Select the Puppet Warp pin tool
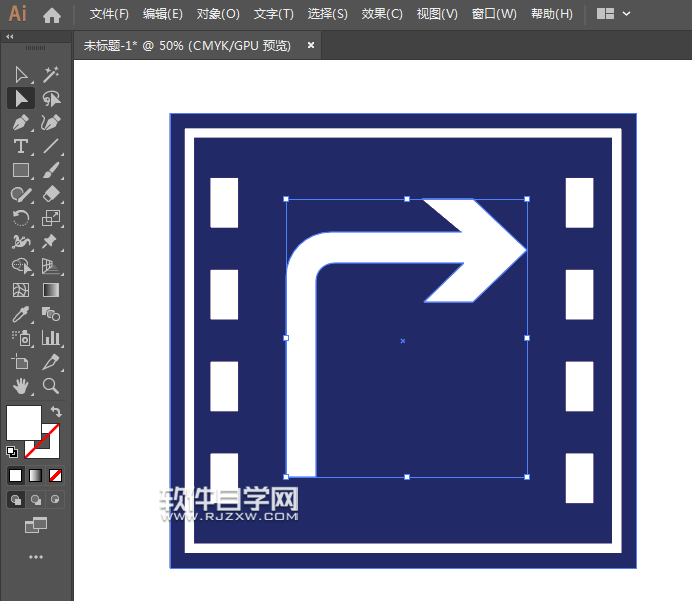This screenshot has height=601, width=692. 51,242
